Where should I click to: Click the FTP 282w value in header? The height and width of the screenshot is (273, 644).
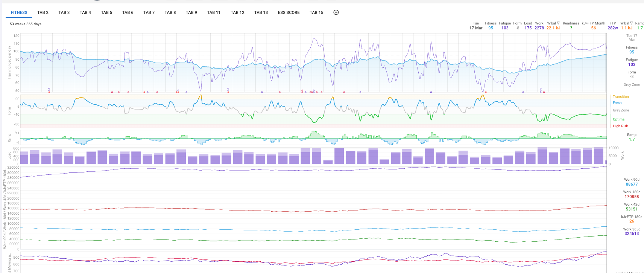pyautogui.click(x=612, y=28)
